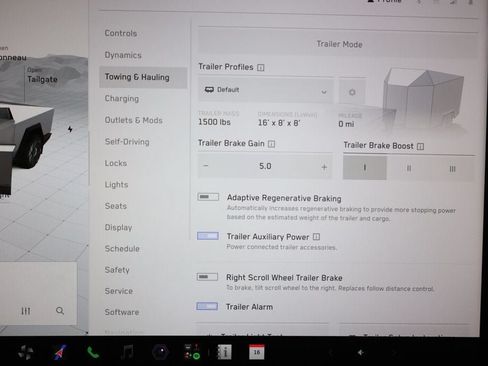
Task: Open the Service menu
Action: click(119, 291)
